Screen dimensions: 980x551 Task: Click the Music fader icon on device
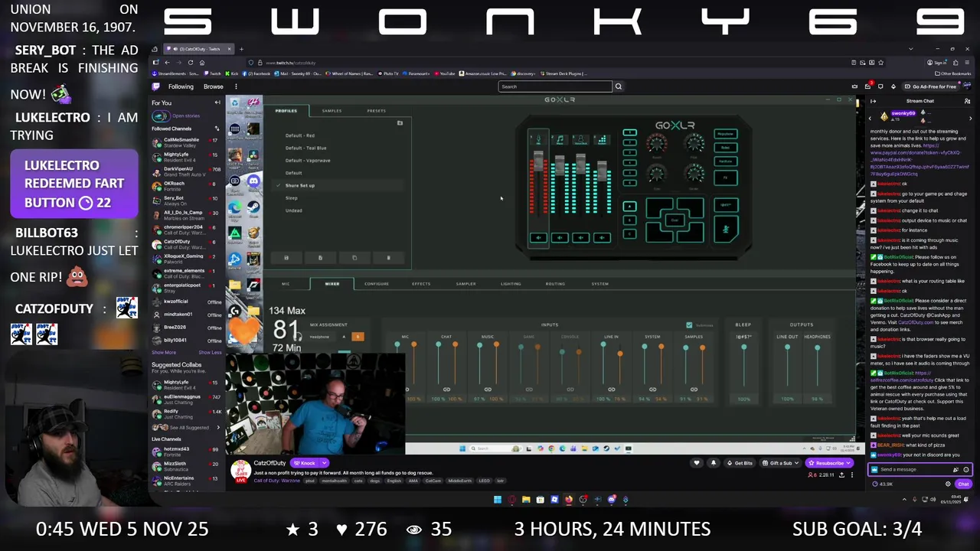(560, 139)
